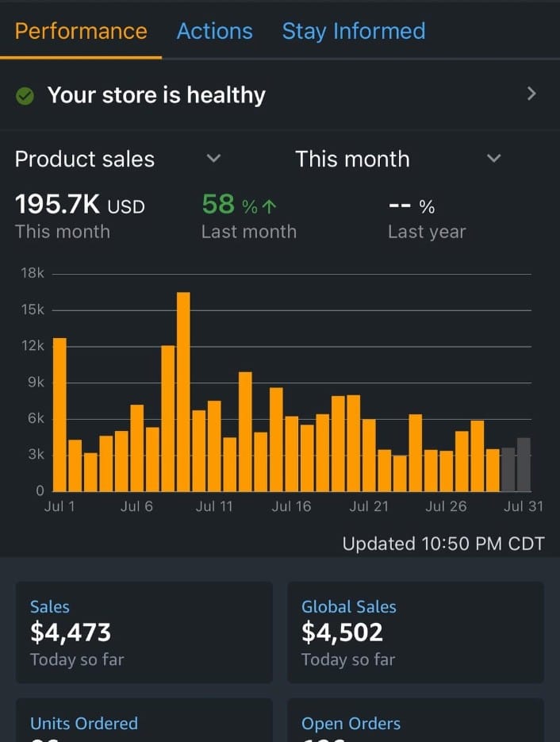
Task: Tap the Last year comparison percentage
Action: [412, 207]
